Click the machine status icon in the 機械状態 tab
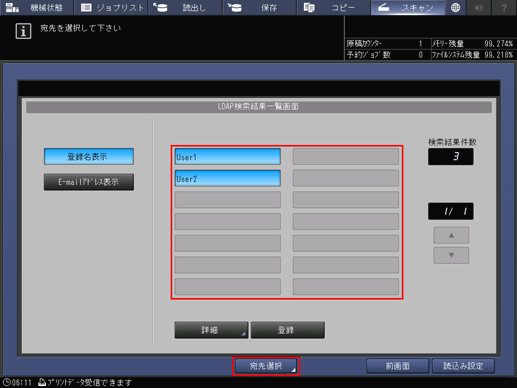 (12, 8)
